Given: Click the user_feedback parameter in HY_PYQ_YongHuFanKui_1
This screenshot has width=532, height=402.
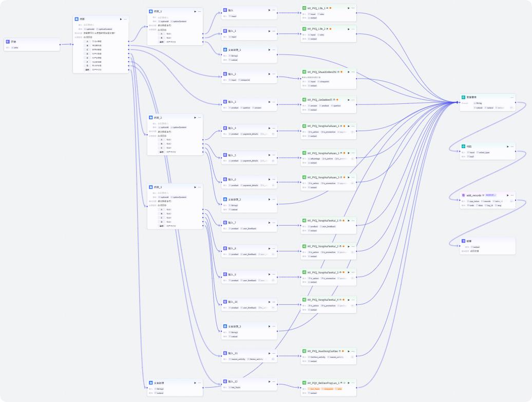Looking at the screenshot, I should coord(328,227).
